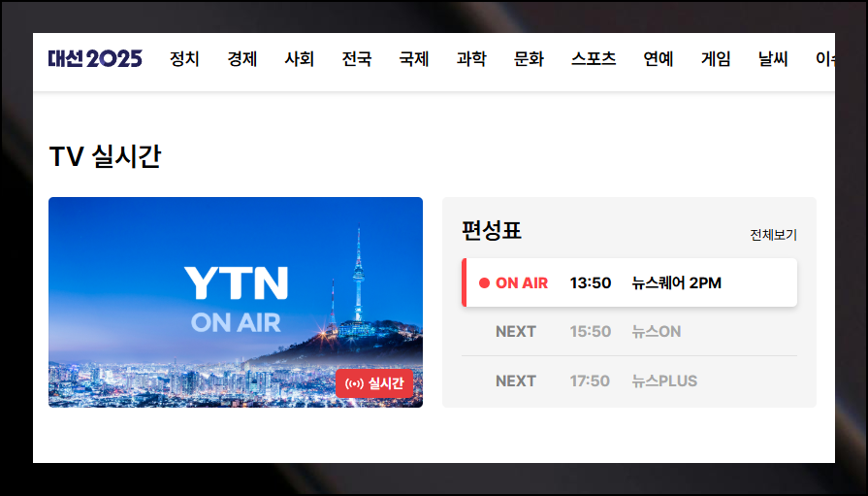Select the 문화 menu item
Screen dimensions: 868x496
click(x=529, y=59)
